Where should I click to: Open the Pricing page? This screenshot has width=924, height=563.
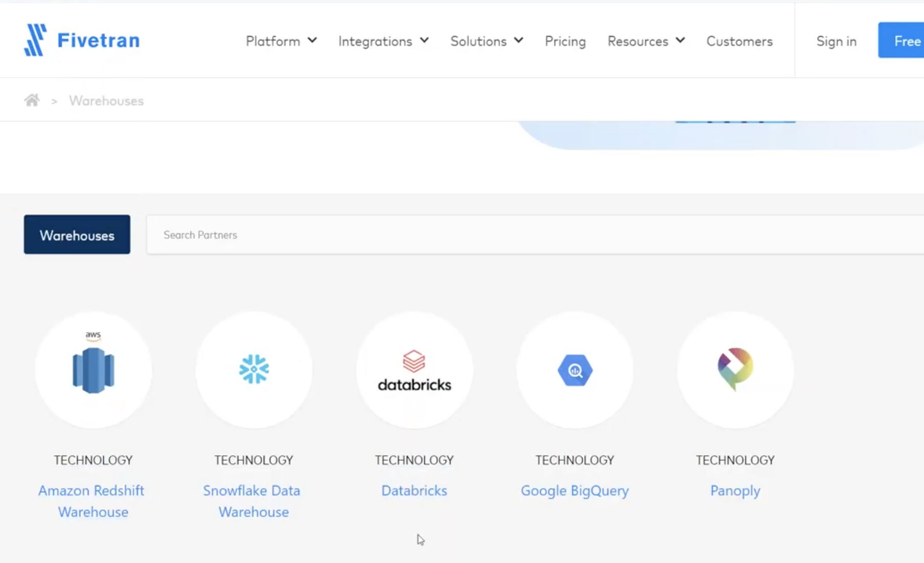click(x=565, y=41)
